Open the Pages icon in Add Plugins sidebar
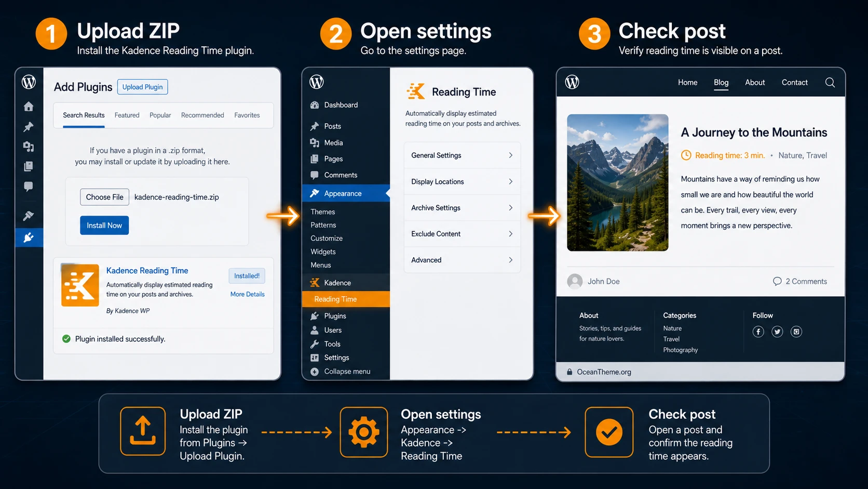 pos(29,166)
